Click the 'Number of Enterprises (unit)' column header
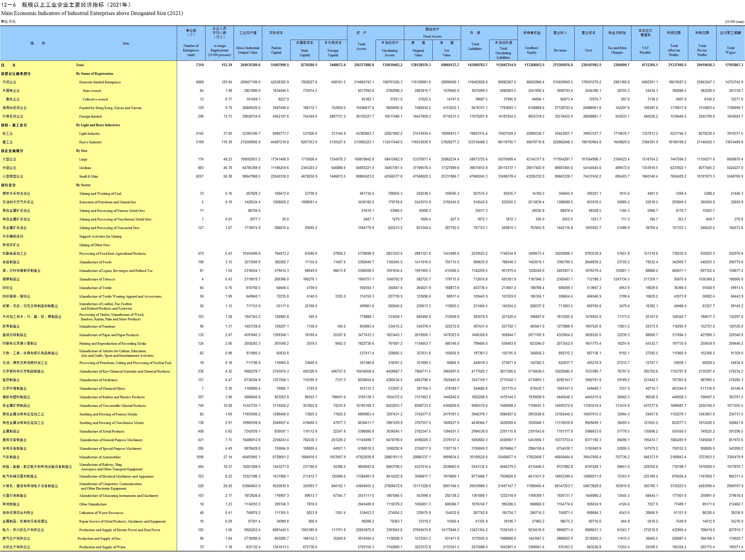Viewport: 745px width, 560px height. coord(191,50)
